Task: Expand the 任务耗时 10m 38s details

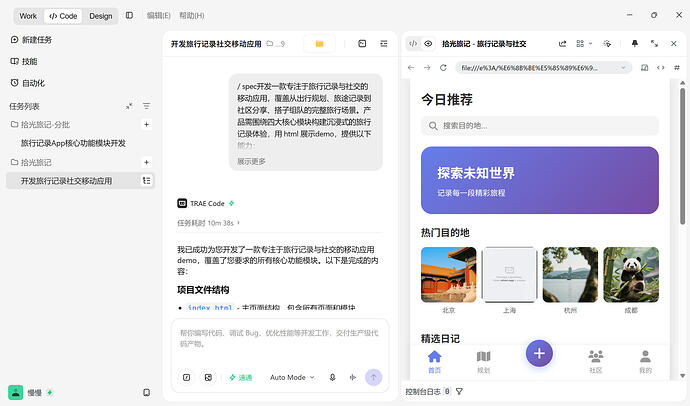Action: pos(208,223)
